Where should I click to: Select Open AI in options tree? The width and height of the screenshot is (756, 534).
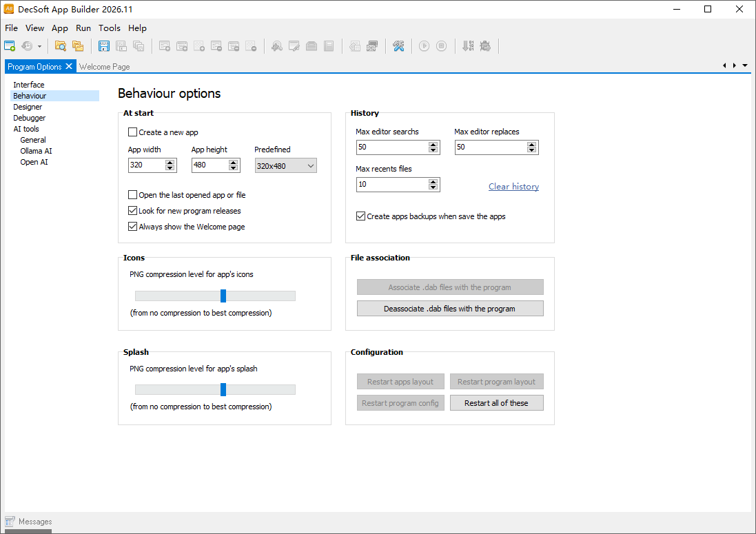pos(34,162)
